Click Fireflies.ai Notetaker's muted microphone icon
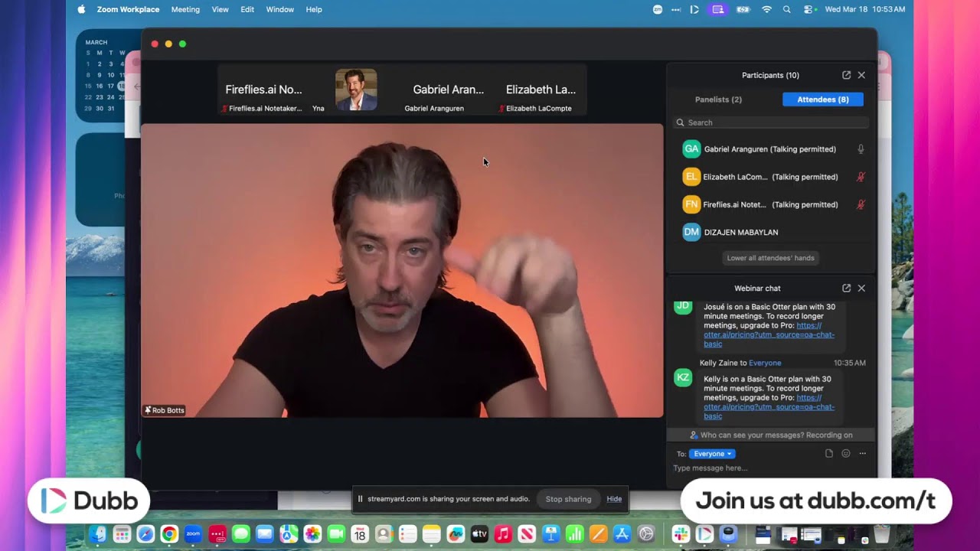Image resolution: width=980 pixels, height=551 pixels. pyautogui.click(x=861, y=204)
